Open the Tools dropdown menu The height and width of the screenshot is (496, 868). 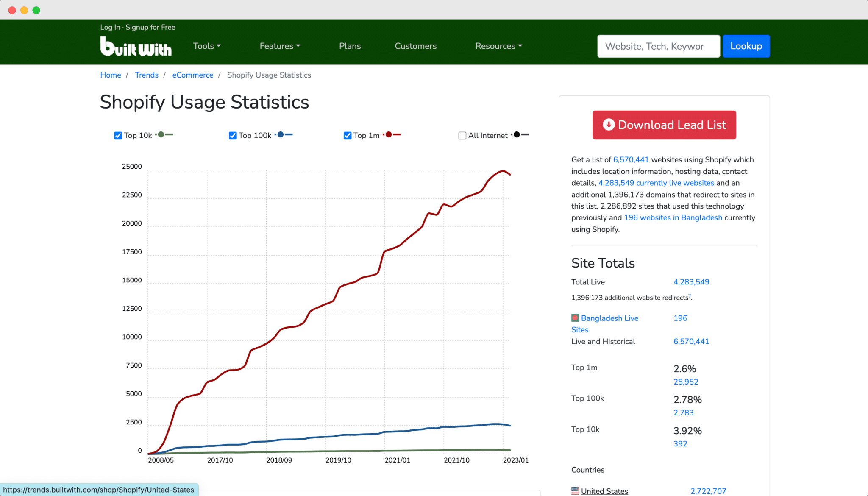pyautogui.click(x=206, y=46)
